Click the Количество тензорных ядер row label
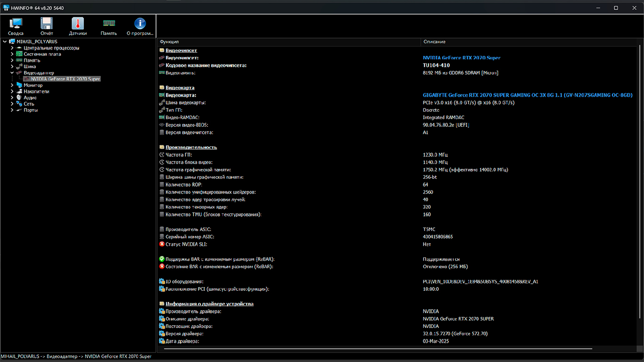Viewport: 644px width, 362px height. click(x=197, y=207)
